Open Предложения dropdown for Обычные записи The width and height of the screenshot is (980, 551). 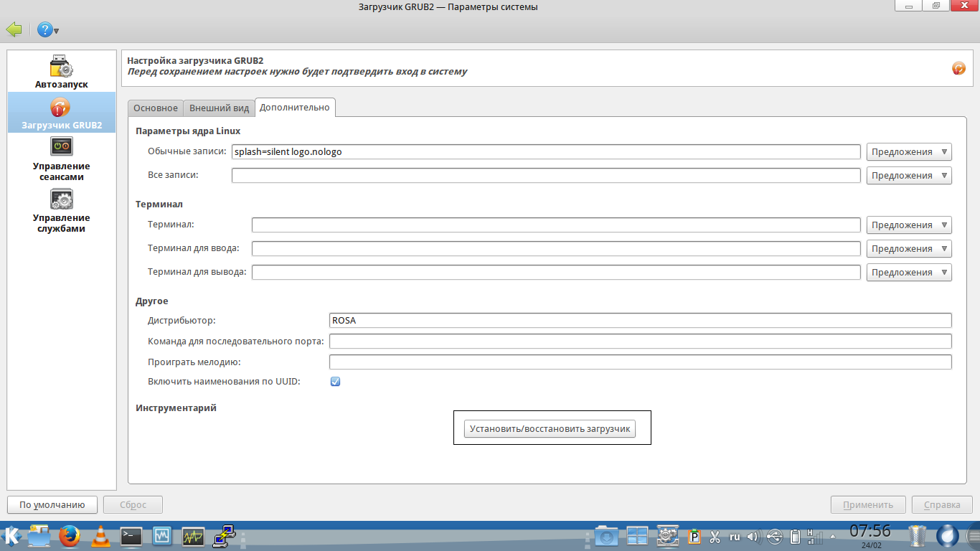point(909,152)
